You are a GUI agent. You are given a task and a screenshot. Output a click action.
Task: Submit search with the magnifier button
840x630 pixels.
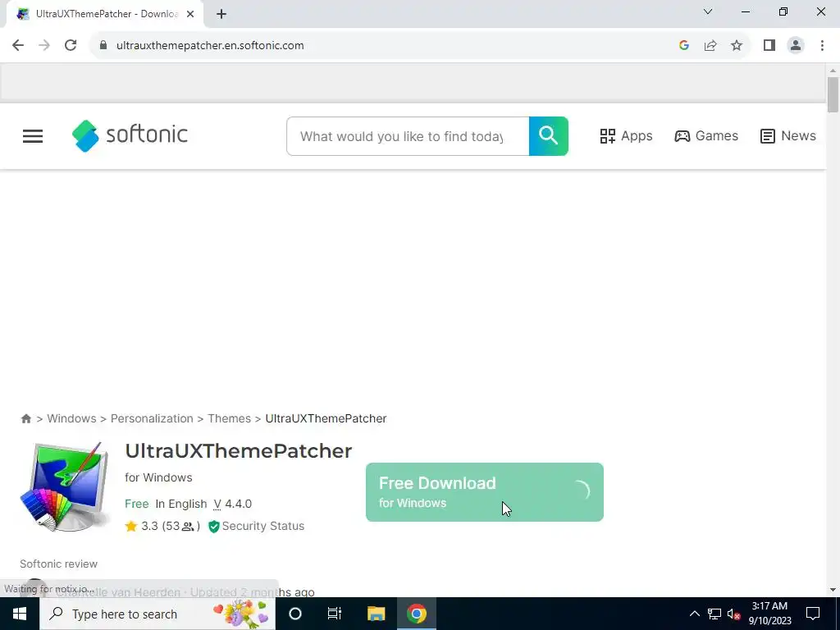click(549, 136)
